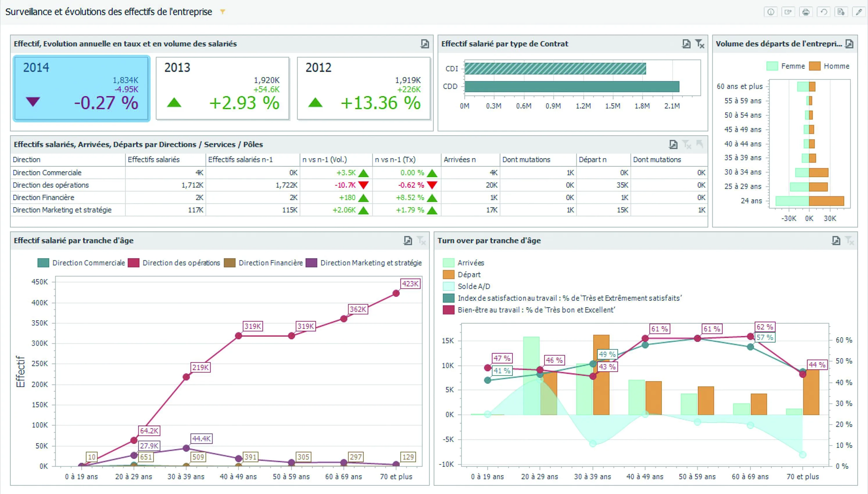Click the info icon in top toolbar
This screenshot has width=868, height=494.
tap(771, 12)
